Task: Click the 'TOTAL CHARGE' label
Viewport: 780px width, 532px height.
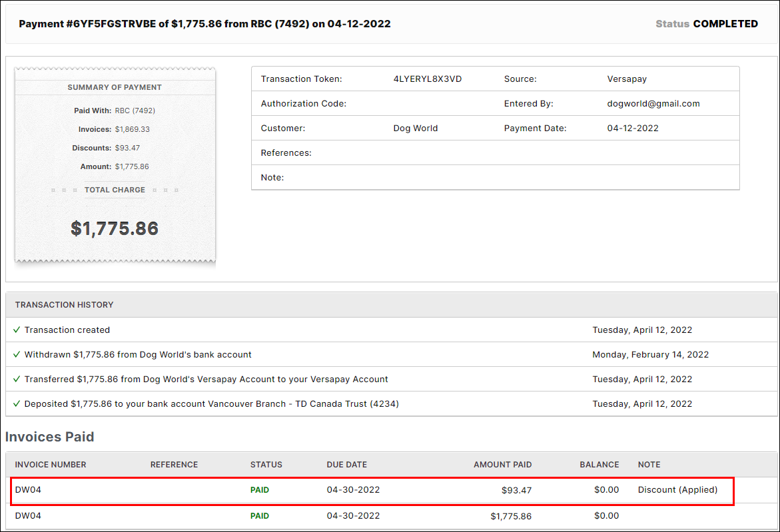Action: (115, 190)
